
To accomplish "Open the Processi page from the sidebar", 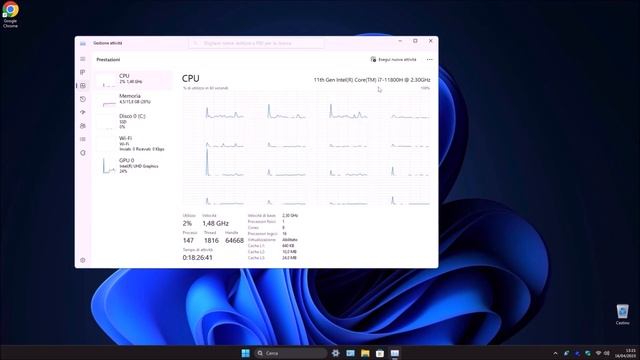I will 83,72.
